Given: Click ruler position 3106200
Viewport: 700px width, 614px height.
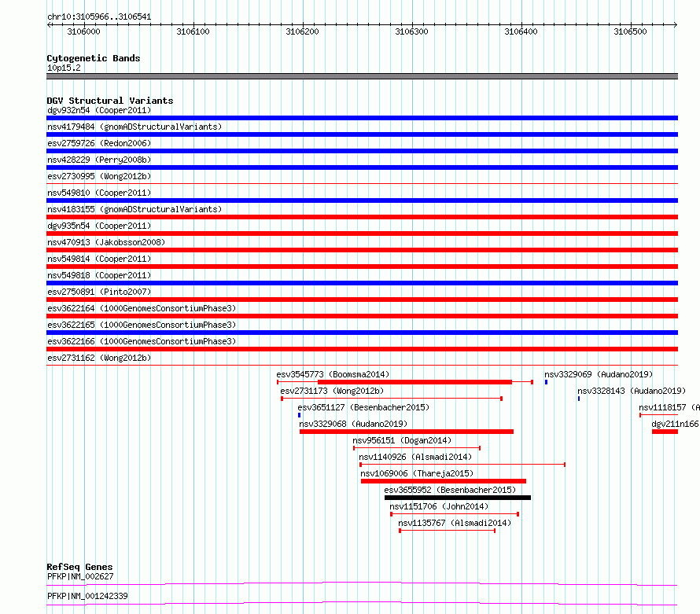Looking at the screenshot, I should pos(303,31).
